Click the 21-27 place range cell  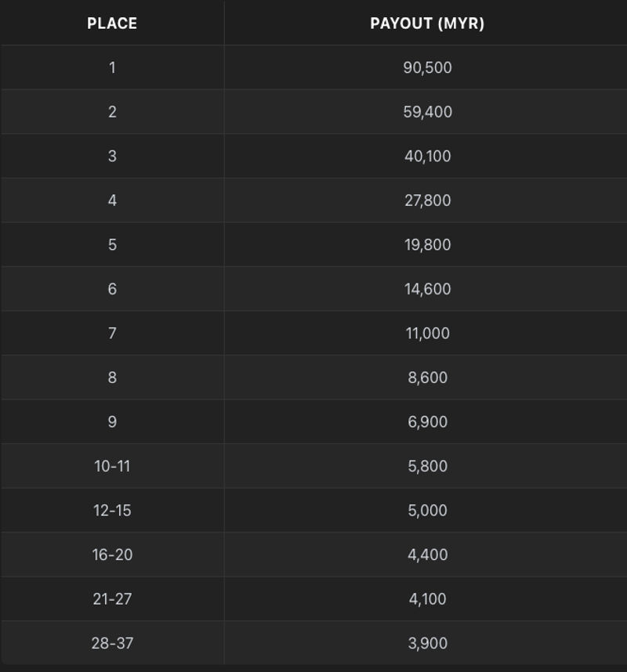tap(112, 598)
